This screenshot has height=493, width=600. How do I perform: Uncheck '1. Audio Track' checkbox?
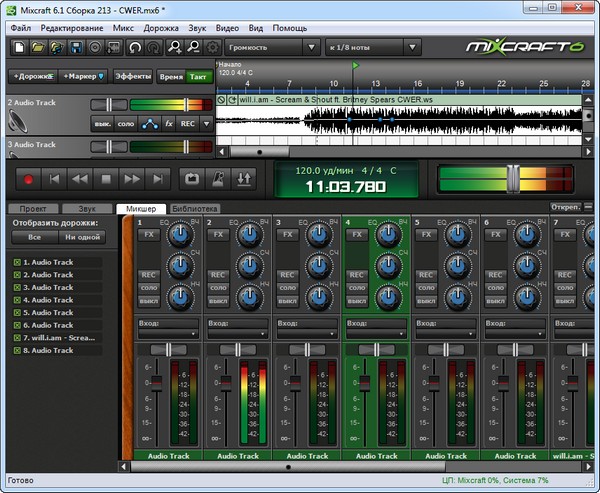point(17,262)
